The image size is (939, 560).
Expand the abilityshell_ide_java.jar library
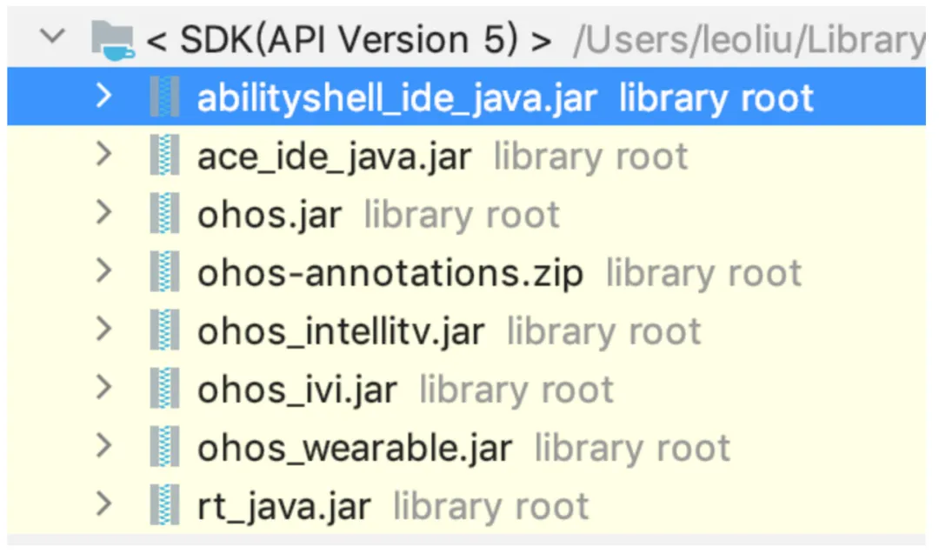pos(103,97)
